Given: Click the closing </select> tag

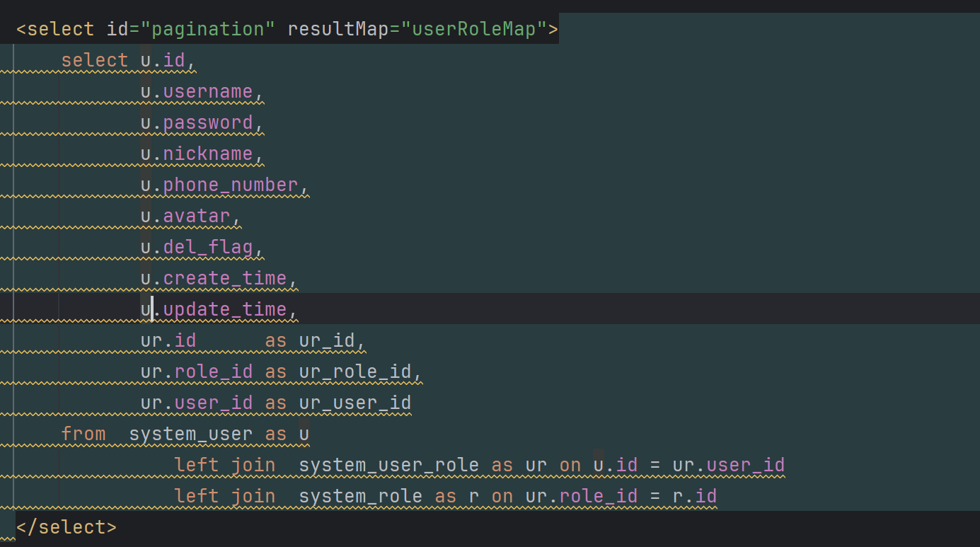Looking at the screenshot, I should (66, 527).
